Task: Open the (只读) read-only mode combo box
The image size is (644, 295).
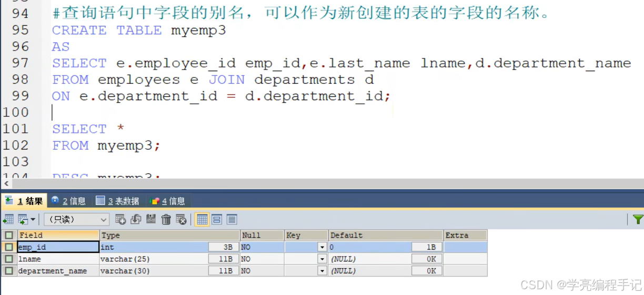Action: coord(77,220)
